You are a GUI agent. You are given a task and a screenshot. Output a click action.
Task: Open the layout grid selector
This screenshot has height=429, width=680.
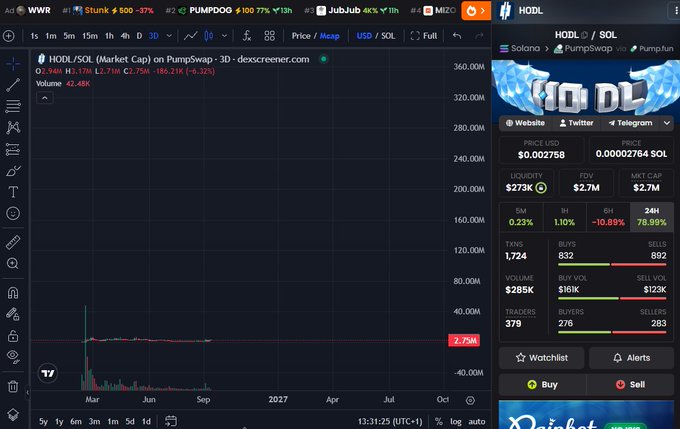coord(269,36)
